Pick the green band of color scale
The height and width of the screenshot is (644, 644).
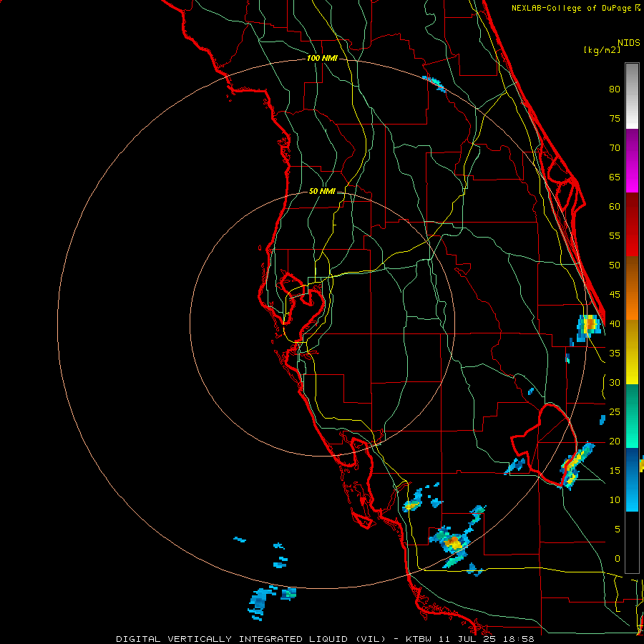click(x=632, y=416)
